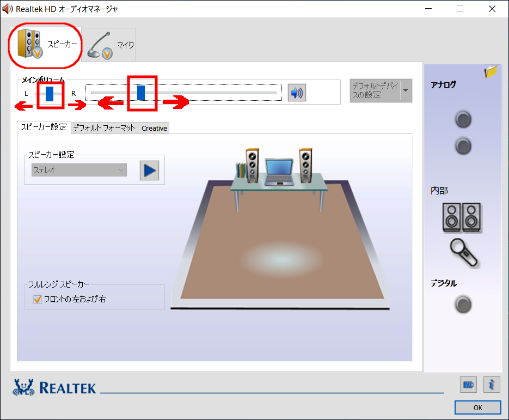Click the upper analog jack

[x=463, y=119]
